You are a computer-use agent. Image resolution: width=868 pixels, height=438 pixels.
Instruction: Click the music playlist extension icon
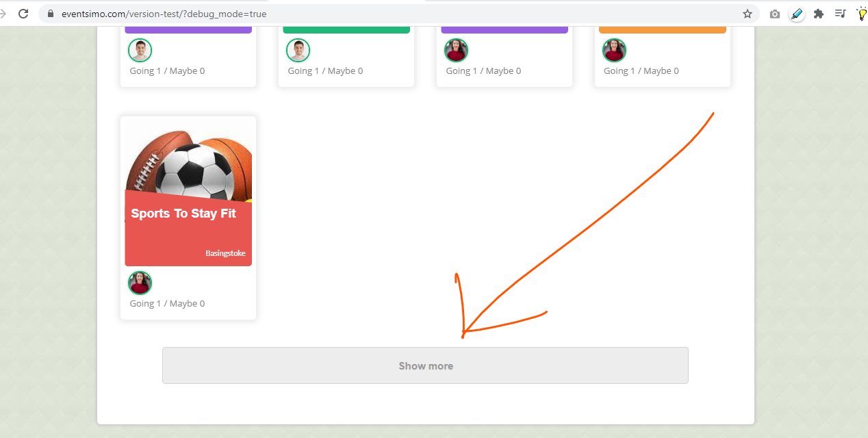tap(840, 13)
